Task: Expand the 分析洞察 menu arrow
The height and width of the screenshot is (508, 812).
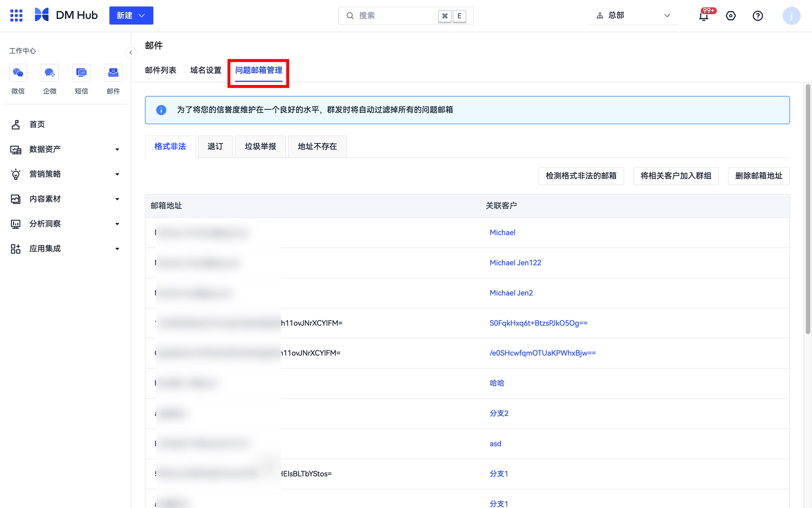Action: (117, 224)
